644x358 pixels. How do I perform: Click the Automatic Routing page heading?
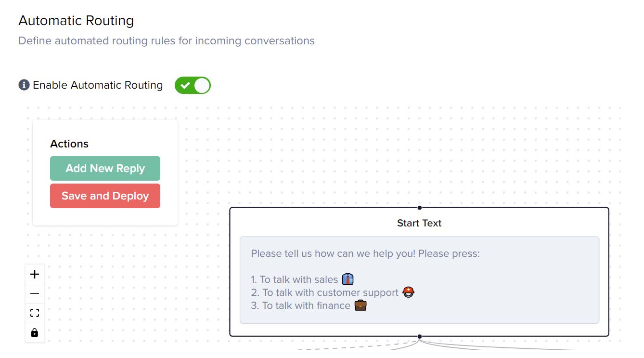click(76, 21)
